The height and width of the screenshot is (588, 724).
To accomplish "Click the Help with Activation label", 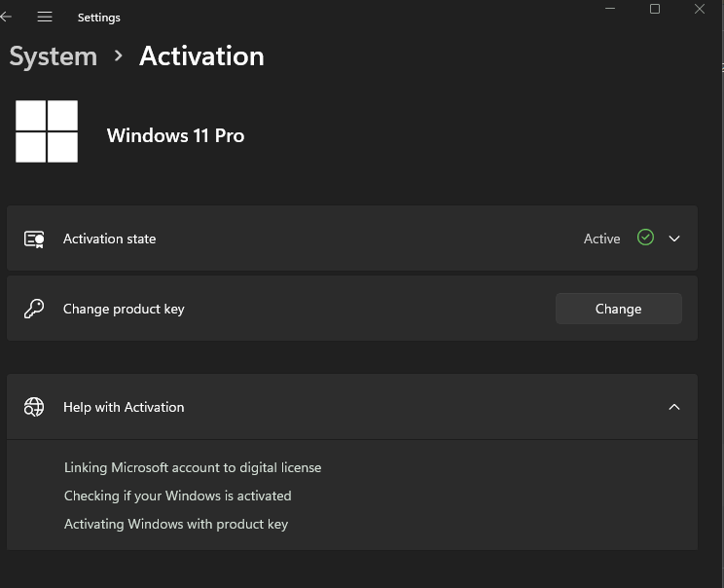I will click(x=124, y=407).
